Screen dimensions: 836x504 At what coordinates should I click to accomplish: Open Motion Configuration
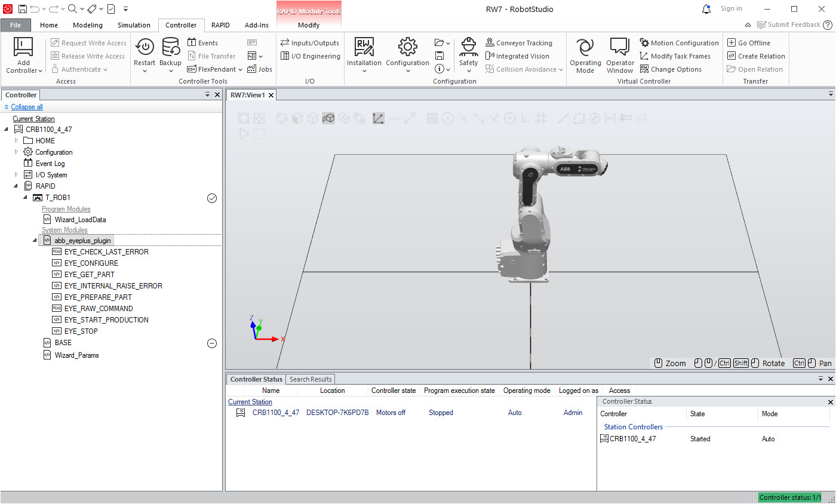coord(680,43)
